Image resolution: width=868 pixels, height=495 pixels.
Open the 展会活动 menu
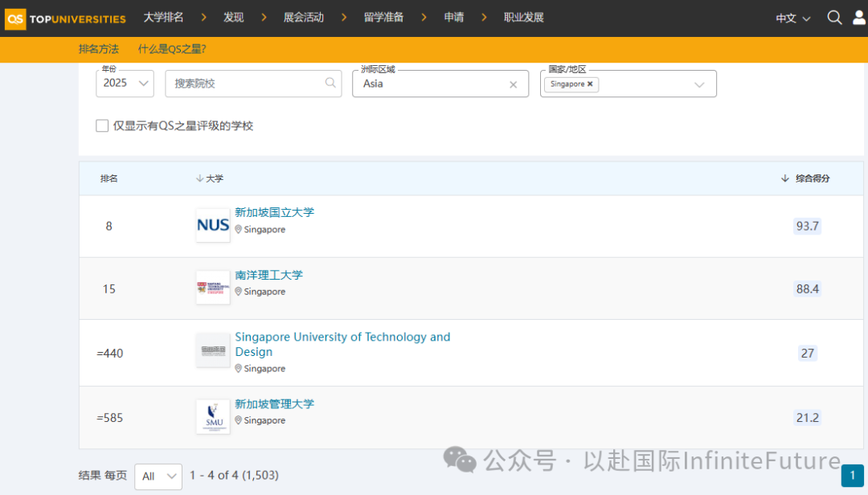[x=303, y=18]
